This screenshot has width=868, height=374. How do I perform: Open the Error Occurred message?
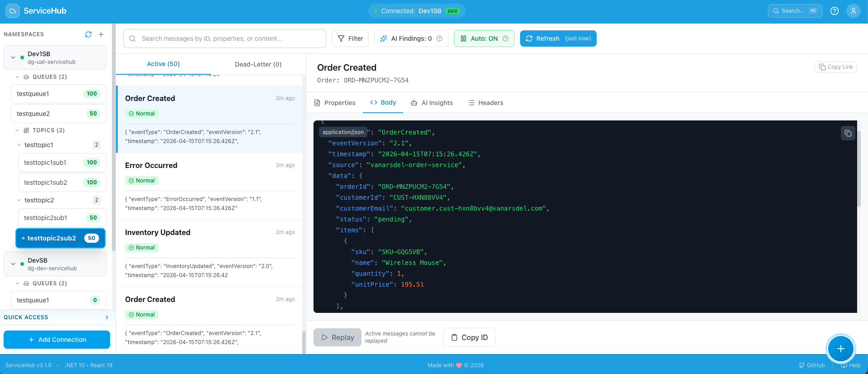point(210,187)
